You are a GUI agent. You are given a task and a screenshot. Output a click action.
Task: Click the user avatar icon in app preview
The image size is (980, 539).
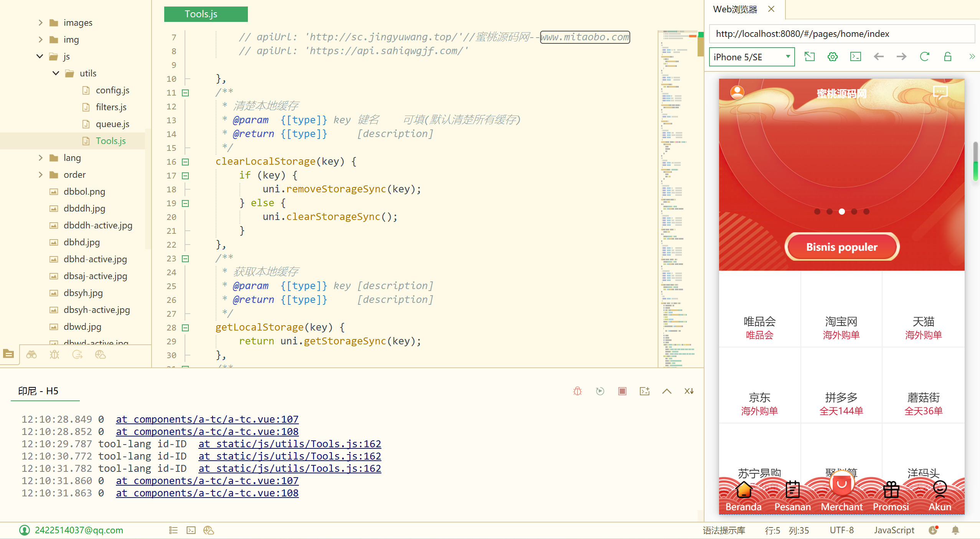737,93
